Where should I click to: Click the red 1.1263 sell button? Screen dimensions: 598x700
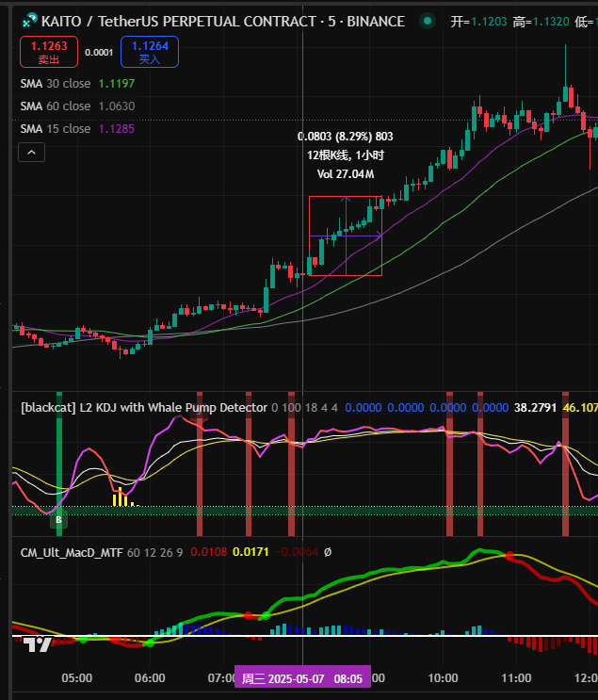click(49, 52)
